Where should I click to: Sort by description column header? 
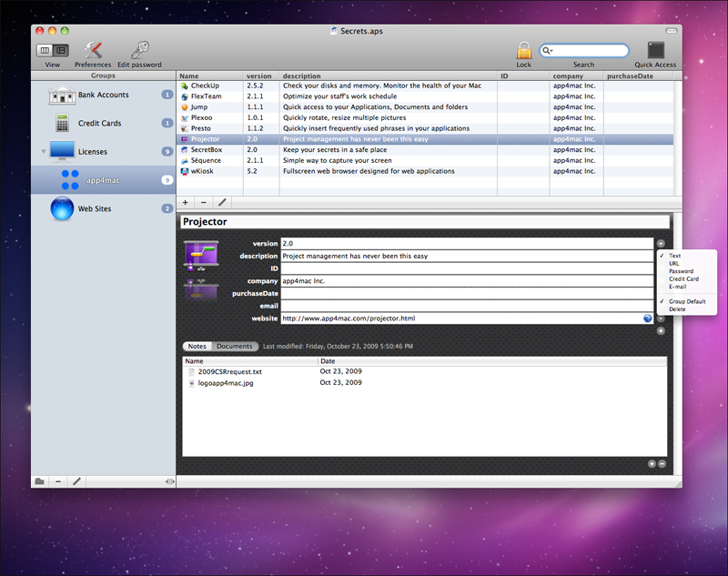click(389, 76)
